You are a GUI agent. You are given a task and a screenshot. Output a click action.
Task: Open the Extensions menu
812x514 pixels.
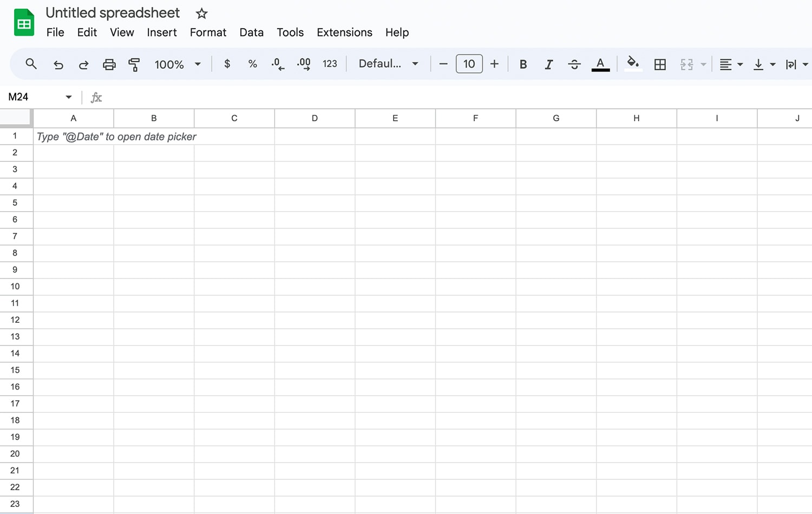tap(344, 32)
